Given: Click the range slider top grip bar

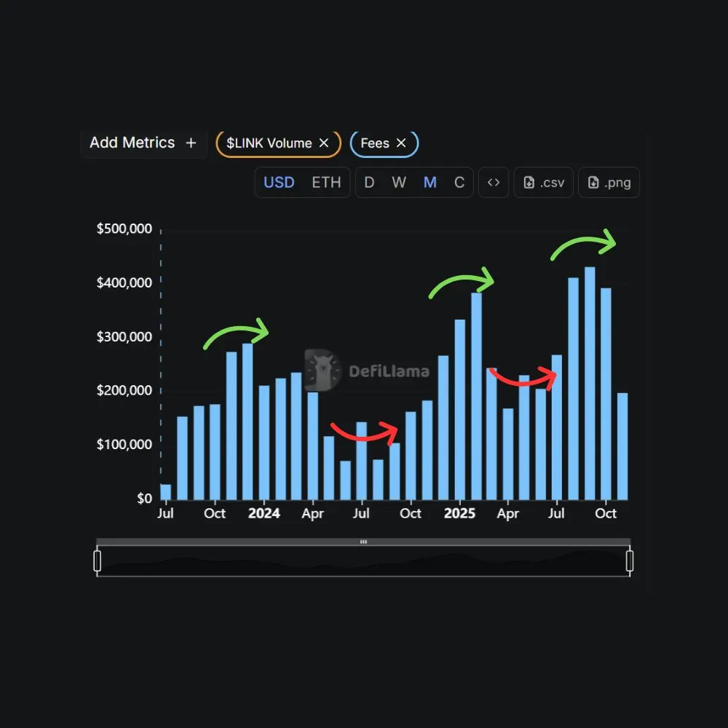Looking at the screenshot, I should pyautogui.click(x=363, y=542).
